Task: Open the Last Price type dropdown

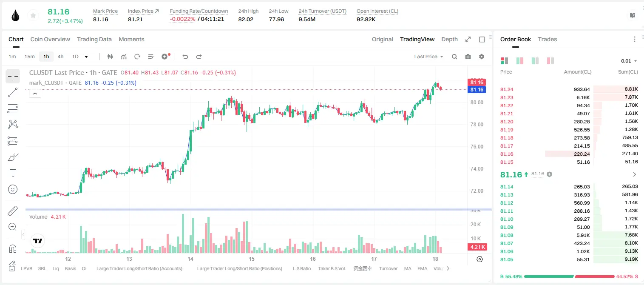Action: click(428, 57)
